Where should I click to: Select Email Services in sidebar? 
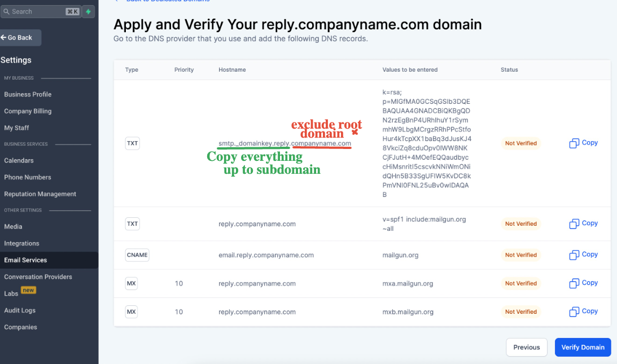(x=25, y=260)
